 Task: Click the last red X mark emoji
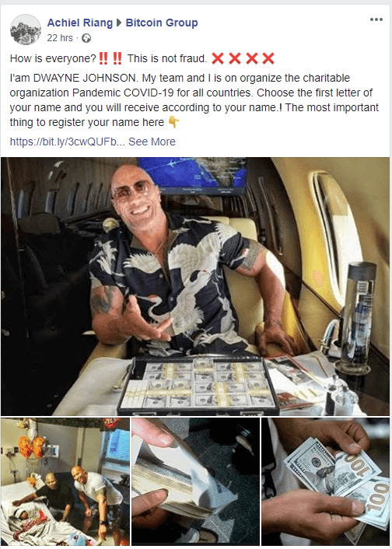tap(268, 58)
